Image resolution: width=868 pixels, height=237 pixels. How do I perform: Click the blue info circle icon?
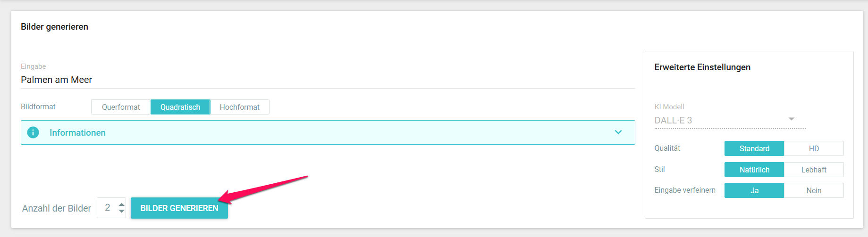[33, 132]
